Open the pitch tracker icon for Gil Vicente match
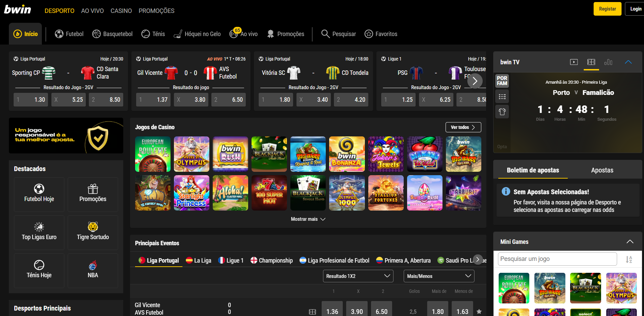644x316 pixels. [x=312, y=312]
